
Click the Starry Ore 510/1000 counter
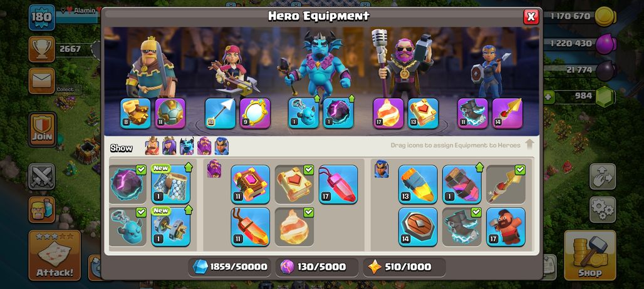click(405, 267)
